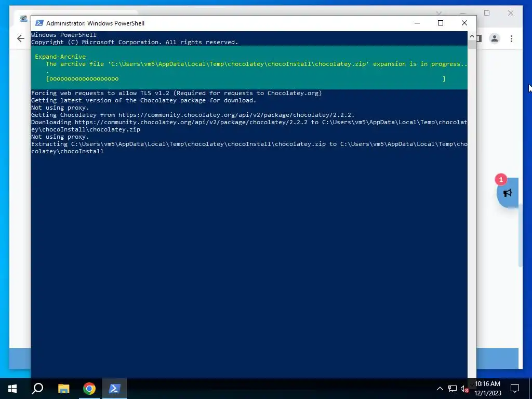Maximize the Chrome browser window

tap(487, 13)
